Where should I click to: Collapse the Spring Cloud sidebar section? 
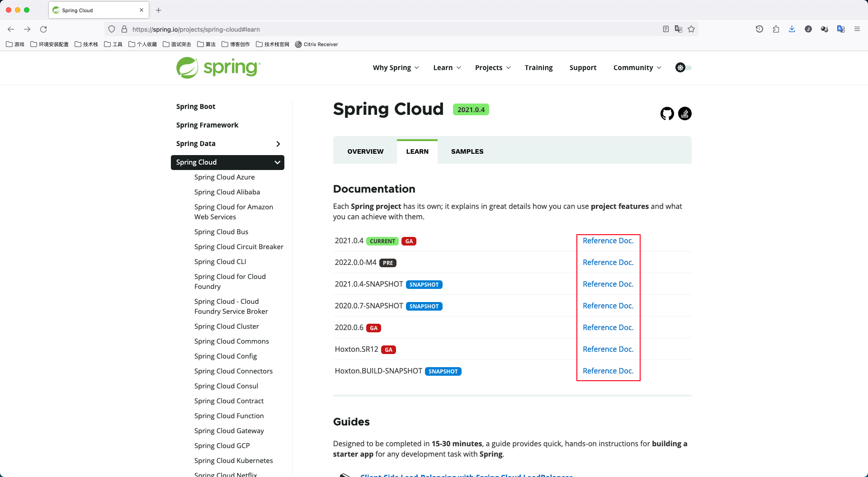coord(277,162)
